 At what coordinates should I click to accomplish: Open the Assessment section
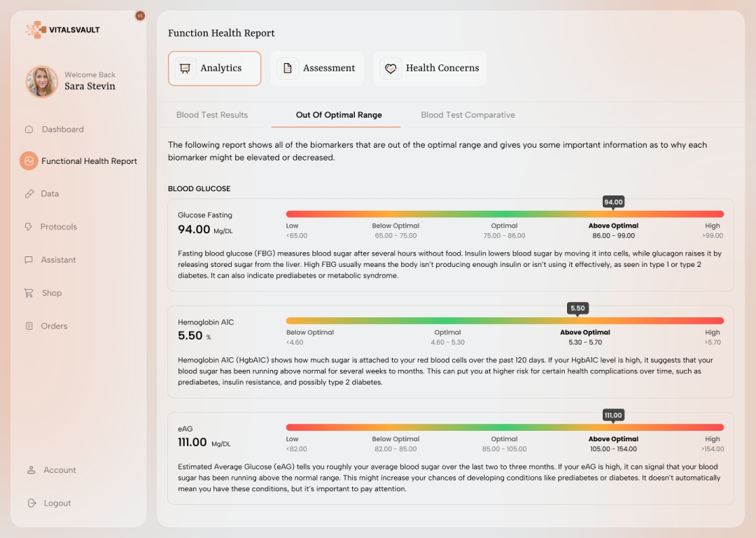pos(317,68)
